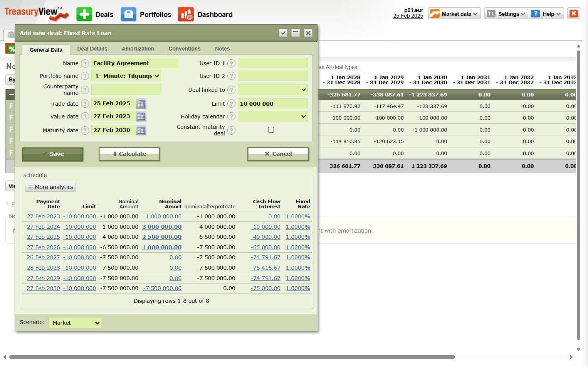Click the Calculate button

pos(129,154)
